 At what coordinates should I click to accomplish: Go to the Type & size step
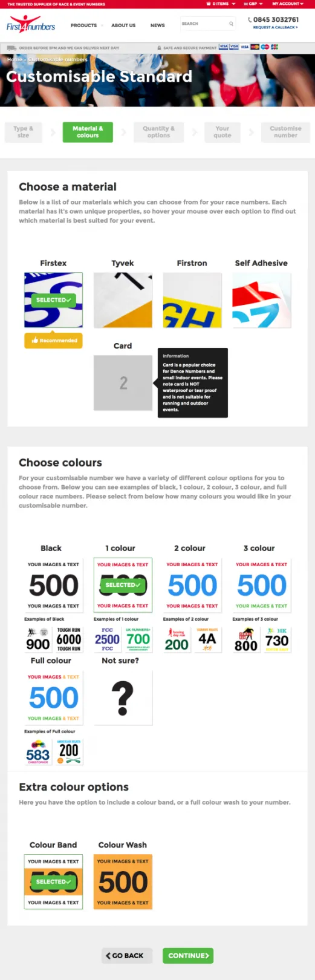point(23,132)
